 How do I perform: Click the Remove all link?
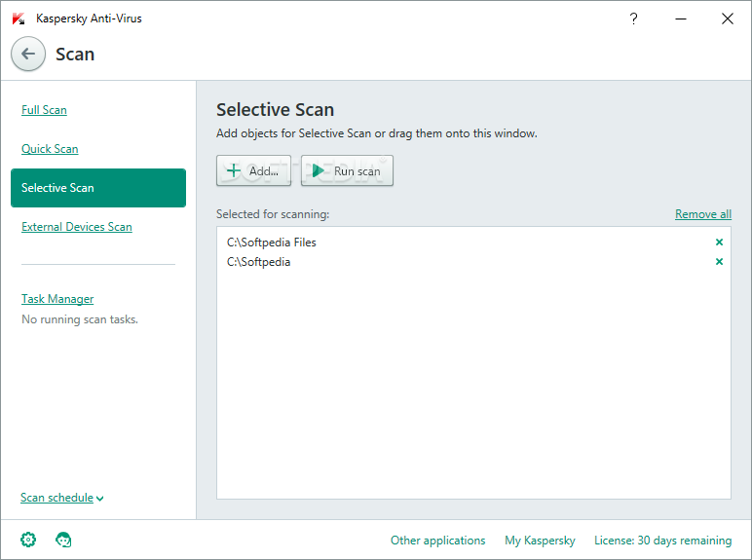point(702,214)
